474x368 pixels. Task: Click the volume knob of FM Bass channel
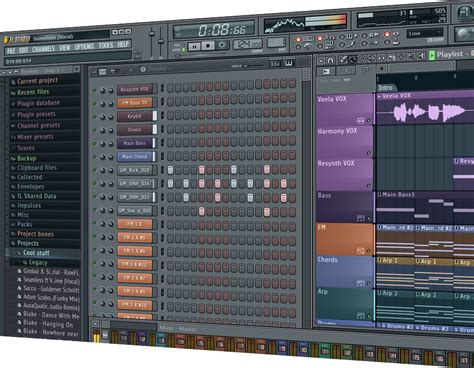coord(111,104)
